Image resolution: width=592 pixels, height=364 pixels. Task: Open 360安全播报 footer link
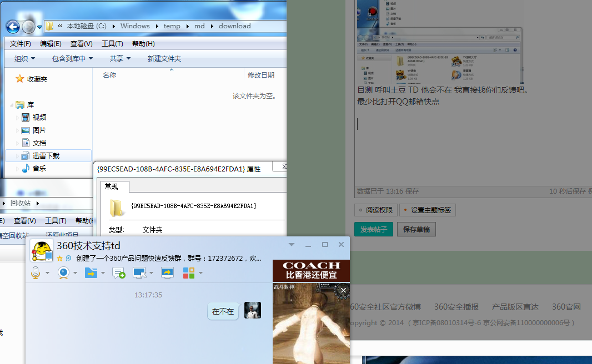point(456,307)
